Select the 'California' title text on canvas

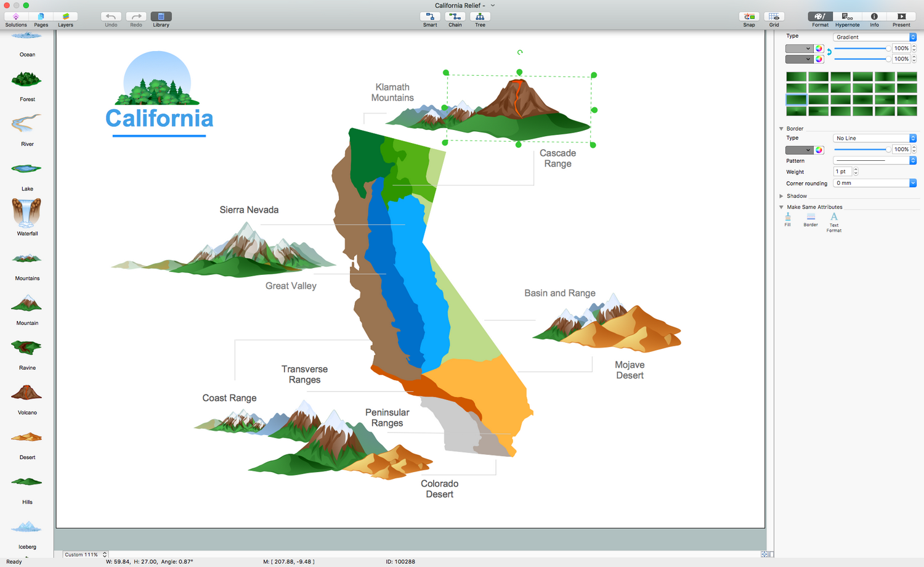pos(160,118)
